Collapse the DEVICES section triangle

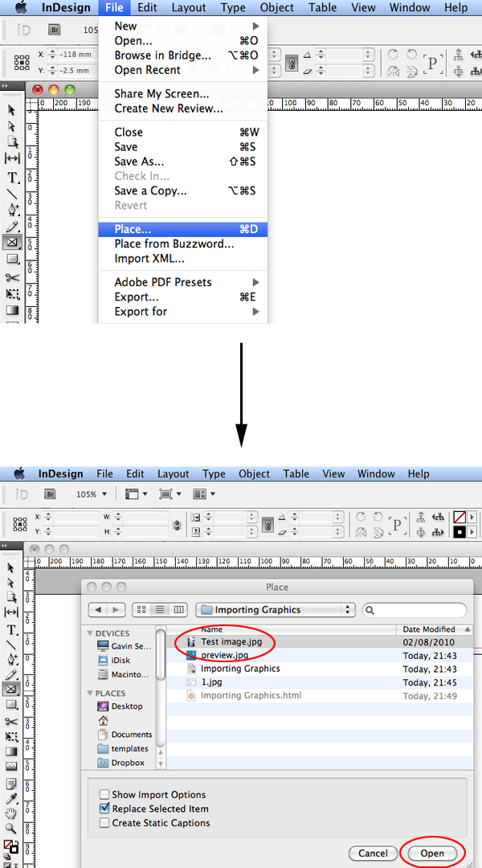point(90,633)
